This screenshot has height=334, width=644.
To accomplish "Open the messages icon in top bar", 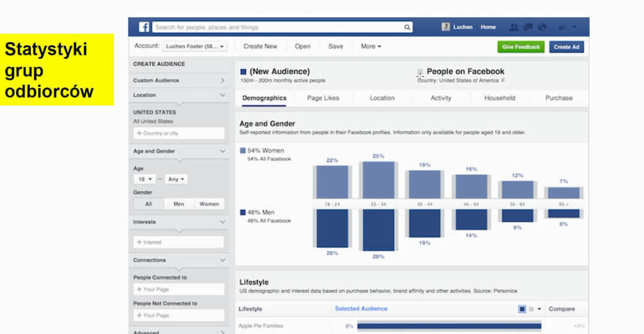I will [x=528, y=27].
